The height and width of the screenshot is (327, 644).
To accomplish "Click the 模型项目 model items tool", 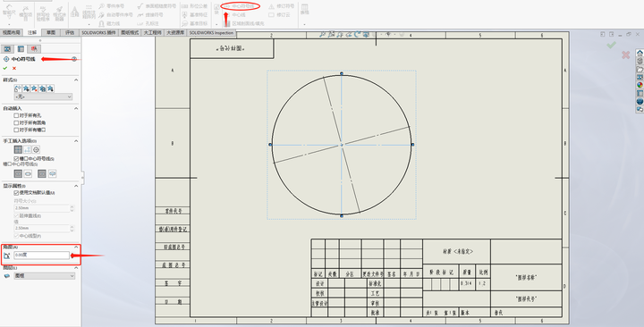I will pos(25,13).
